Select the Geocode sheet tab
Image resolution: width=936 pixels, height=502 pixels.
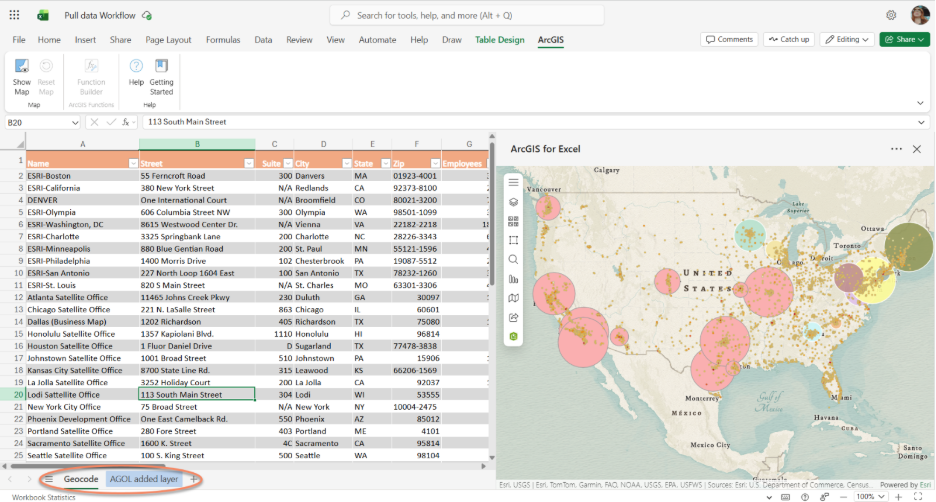81,479
